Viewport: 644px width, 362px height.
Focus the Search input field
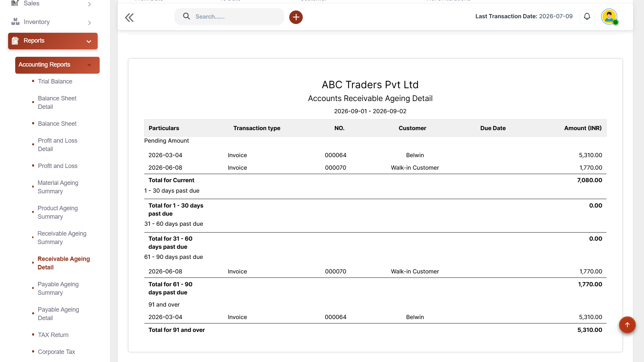tap(229, 17)
